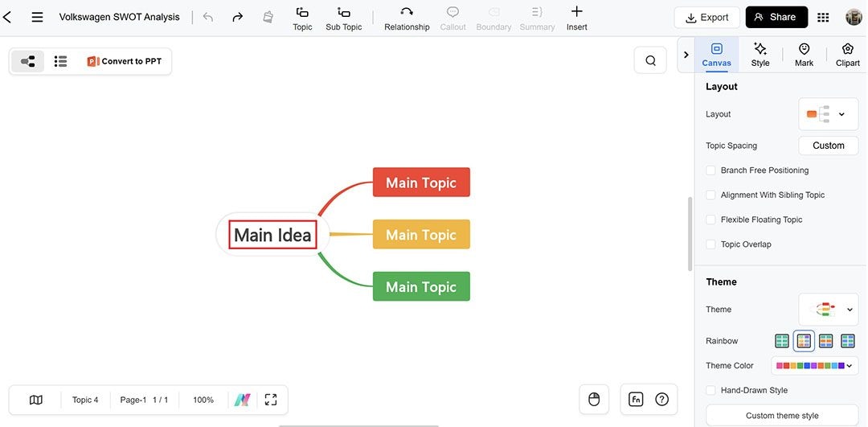Open the Layout dropdown
The height and width of the screenshot is (427, 868).
[828, 114]
